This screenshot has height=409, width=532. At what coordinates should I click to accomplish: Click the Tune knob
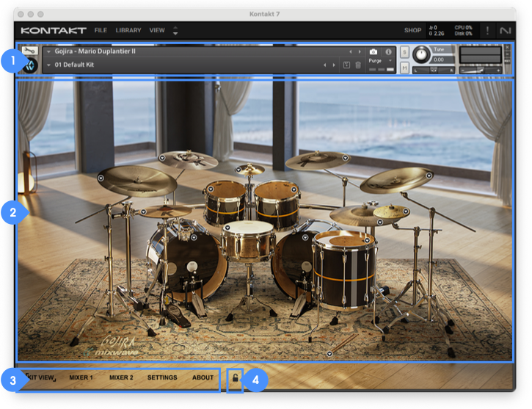pyautogui.click(x=421, y=54)
